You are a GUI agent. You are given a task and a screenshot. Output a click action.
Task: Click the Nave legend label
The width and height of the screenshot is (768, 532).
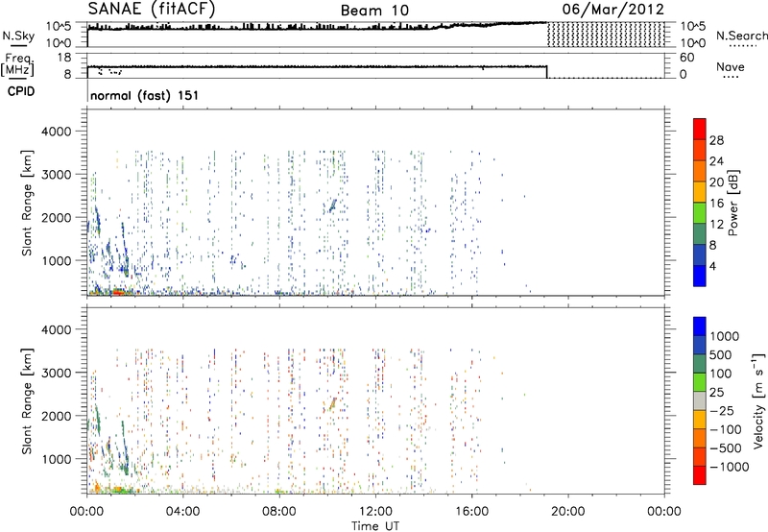[731, 66]
